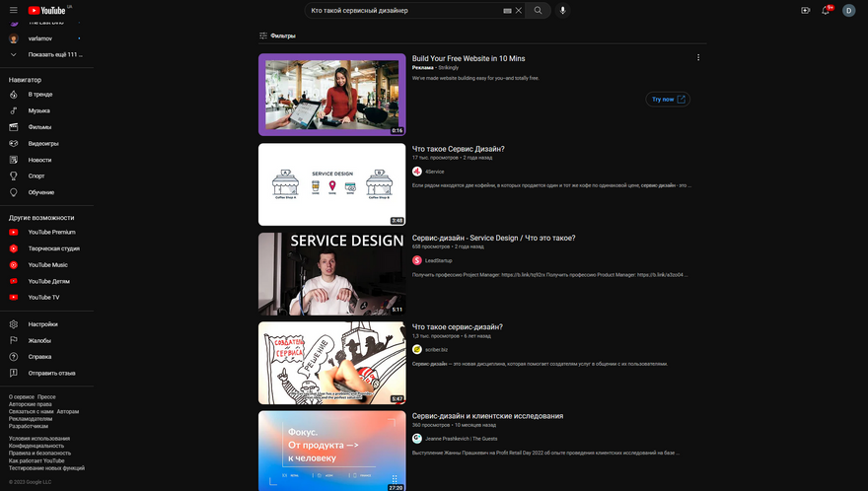The height and width of the screenshot is (491, 868).
Task: Open title Сервис-дизайн и клиентские исследования
Action: [487, 416]
